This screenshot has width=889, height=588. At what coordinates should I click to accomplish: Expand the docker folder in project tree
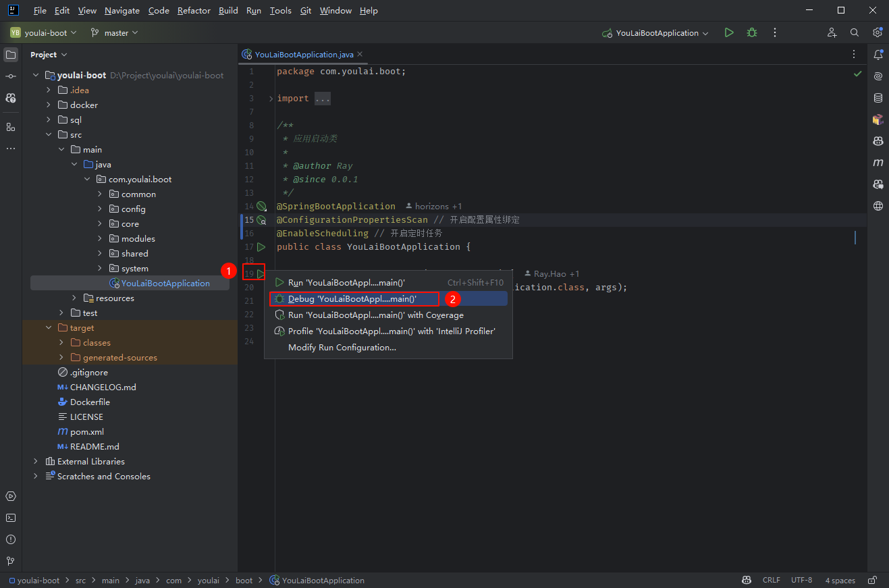click(49, 105)
